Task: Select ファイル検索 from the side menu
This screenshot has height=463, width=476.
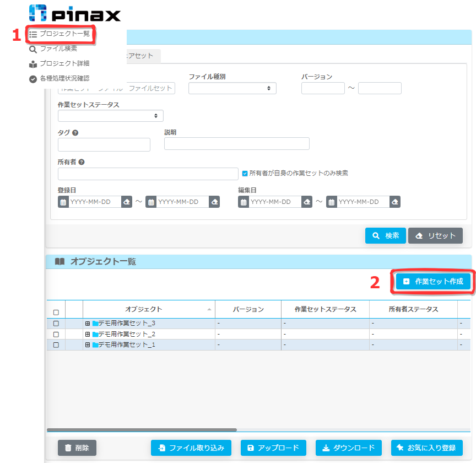Action: [x=58, y=49]
